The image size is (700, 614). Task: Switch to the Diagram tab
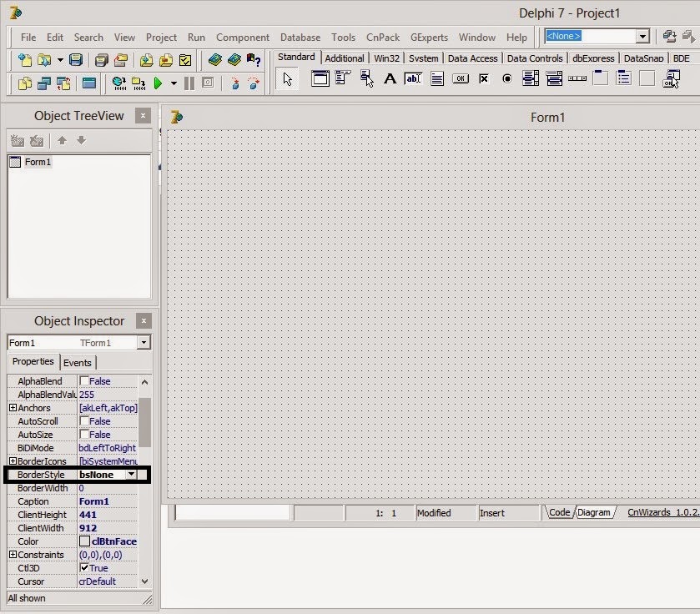pos(594,513)
